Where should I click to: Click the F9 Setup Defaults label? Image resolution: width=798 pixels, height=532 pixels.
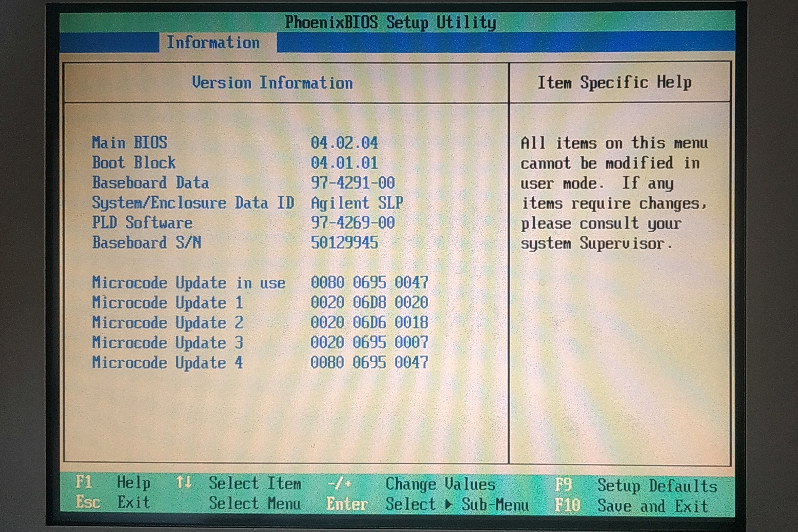(x=563, y=485)
